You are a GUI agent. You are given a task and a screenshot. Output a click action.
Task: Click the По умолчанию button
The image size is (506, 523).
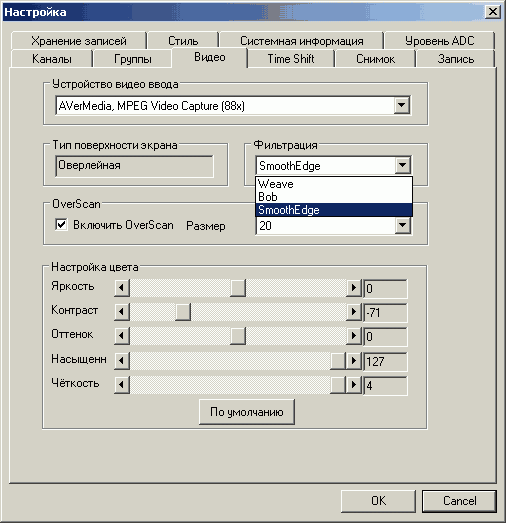click(247, 412)
